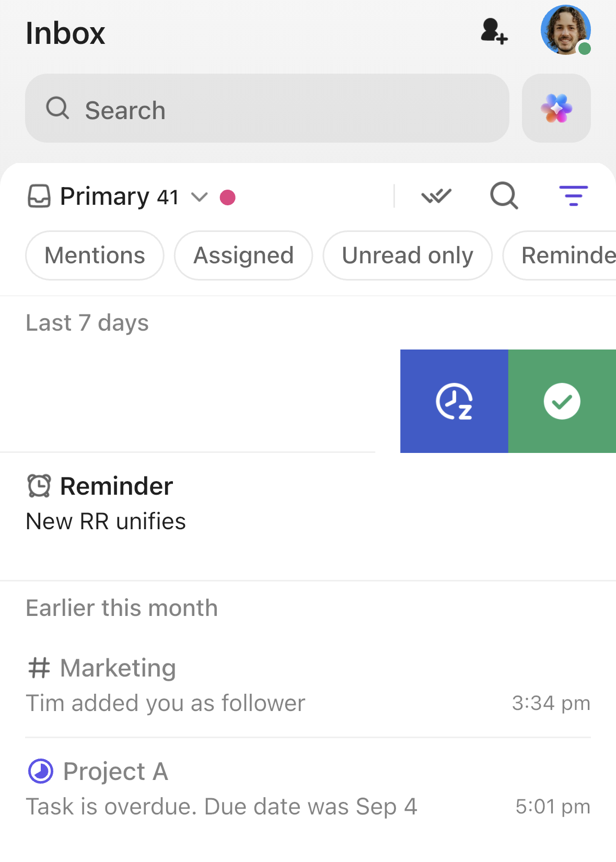Open the AI assistant icon beside search
This screenshot has width=616, height=862.
coord(556,108)
